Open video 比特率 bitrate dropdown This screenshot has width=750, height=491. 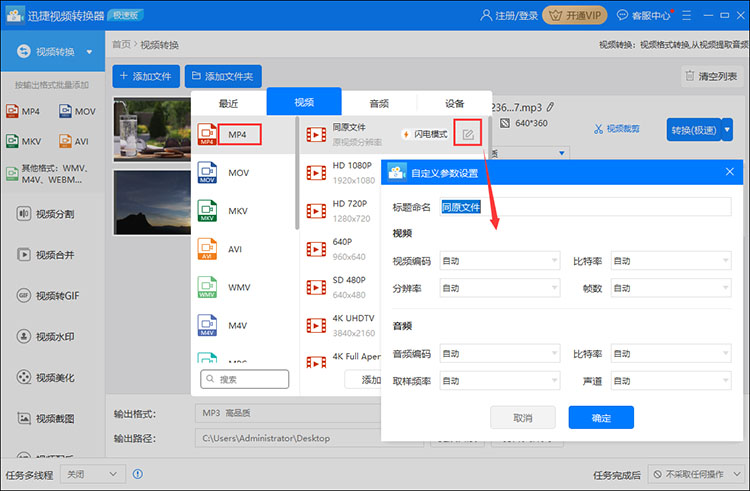pyautogui.click(x=671, y=261)
